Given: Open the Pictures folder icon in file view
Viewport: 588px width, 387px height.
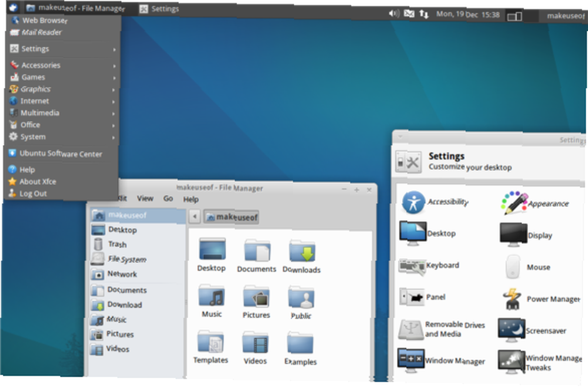Looking at the screenshot, I should click(x=256, y=296).
